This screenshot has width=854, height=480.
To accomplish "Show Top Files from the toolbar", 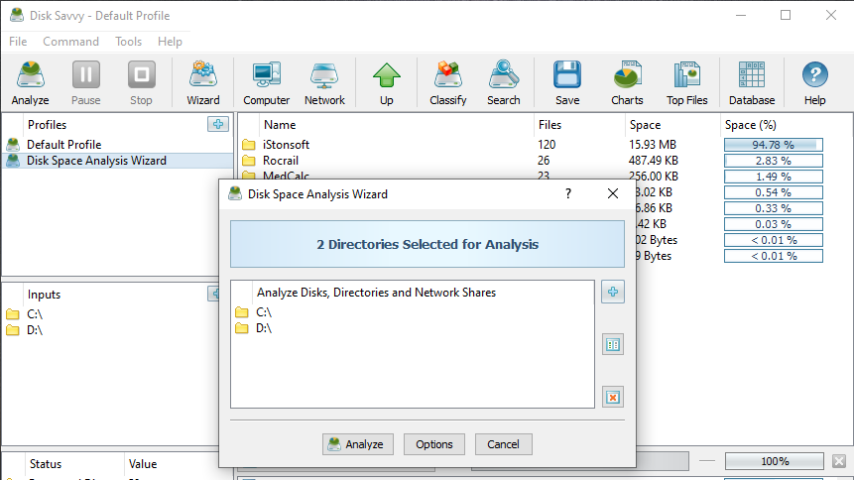I will click(x=687, y=83).
